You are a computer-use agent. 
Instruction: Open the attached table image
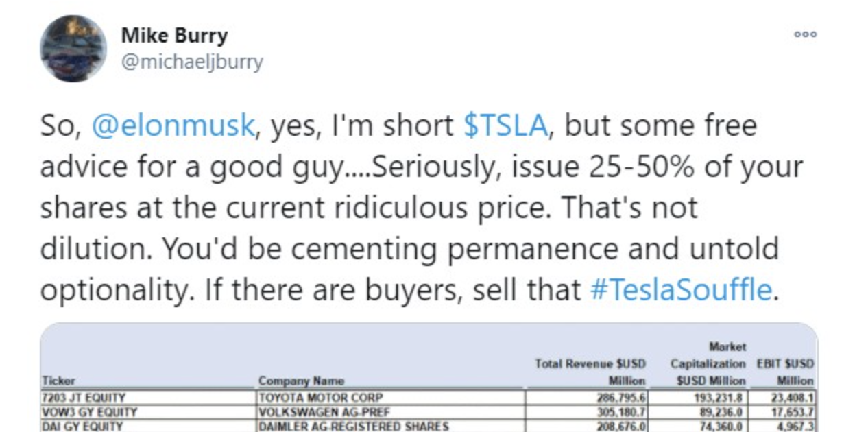coord(429,377)
